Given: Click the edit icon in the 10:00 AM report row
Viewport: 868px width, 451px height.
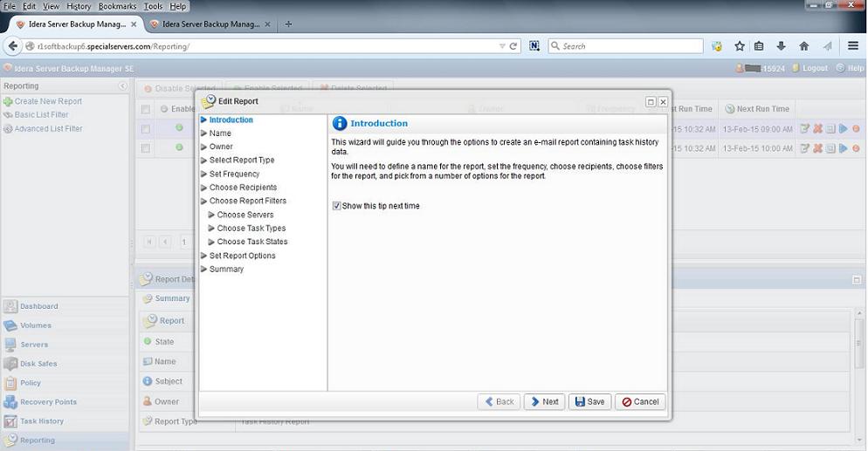Looking at the screenshot, I should click(805, 148).
